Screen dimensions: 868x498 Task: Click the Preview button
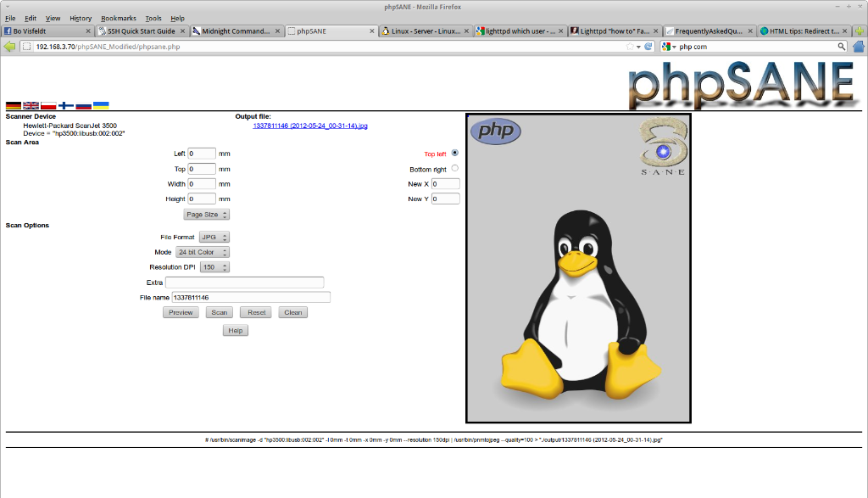[x=181, y=312]
